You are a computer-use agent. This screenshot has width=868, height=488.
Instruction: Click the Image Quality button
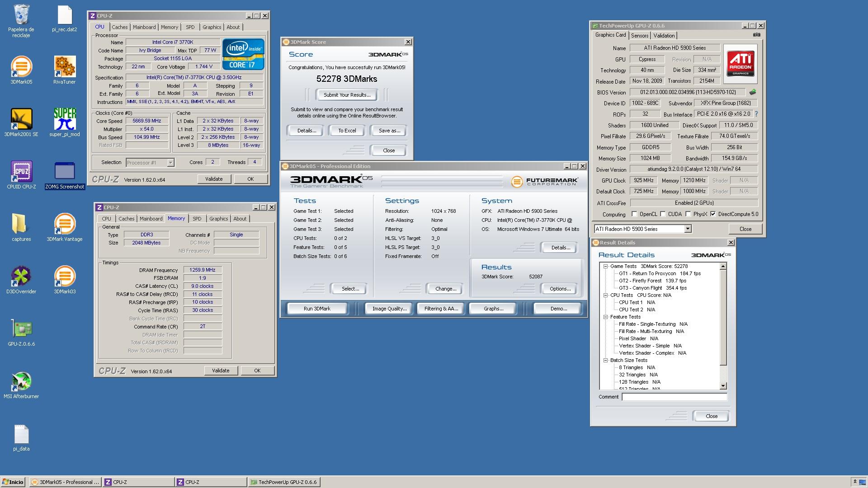pos(389,309)
